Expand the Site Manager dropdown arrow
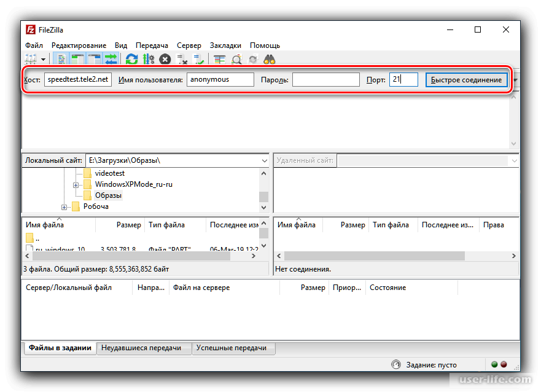The width and height of the screenshot is (541, 392). click(43, 60)
